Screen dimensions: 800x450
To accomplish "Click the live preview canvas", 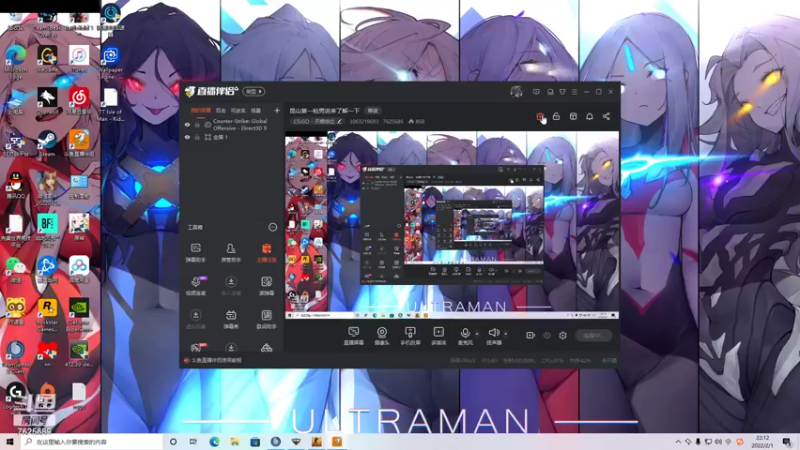I will tap(452, 225).
